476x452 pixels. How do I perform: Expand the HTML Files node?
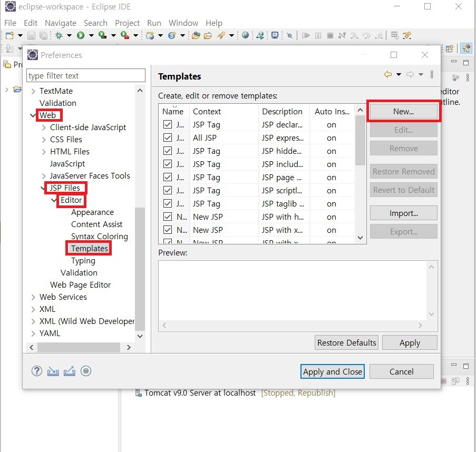tap(44, 152)
